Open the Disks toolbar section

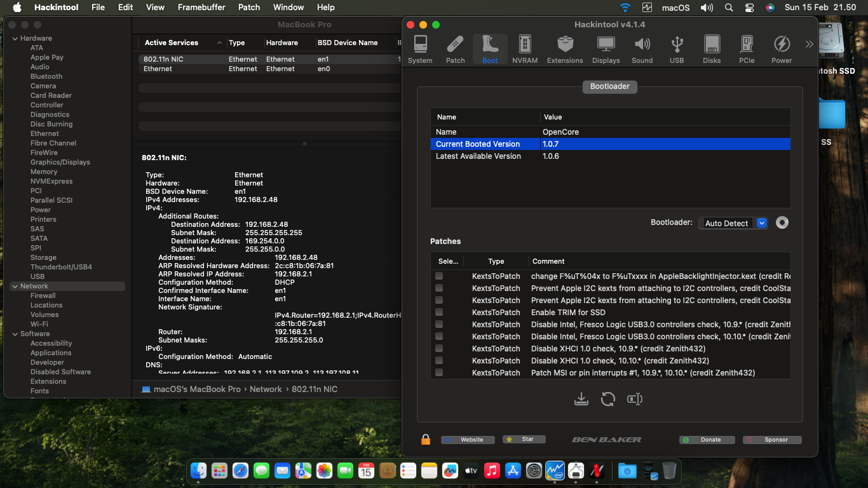pos(712,50)
